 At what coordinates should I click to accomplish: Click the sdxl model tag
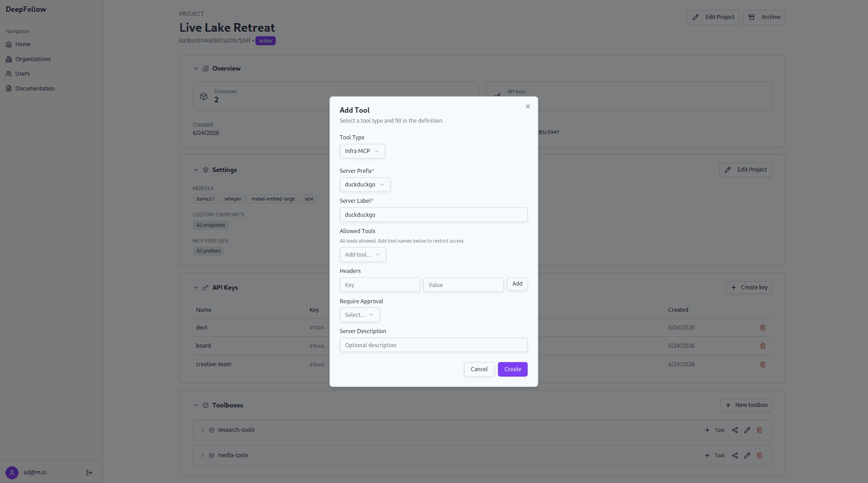[309, 199]
